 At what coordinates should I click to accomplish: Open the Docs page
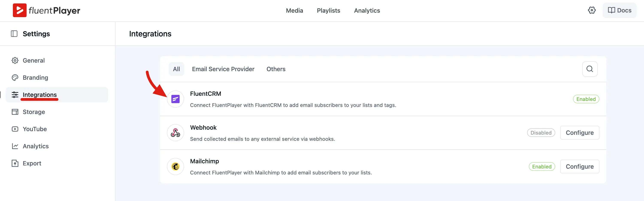point(620,10)
